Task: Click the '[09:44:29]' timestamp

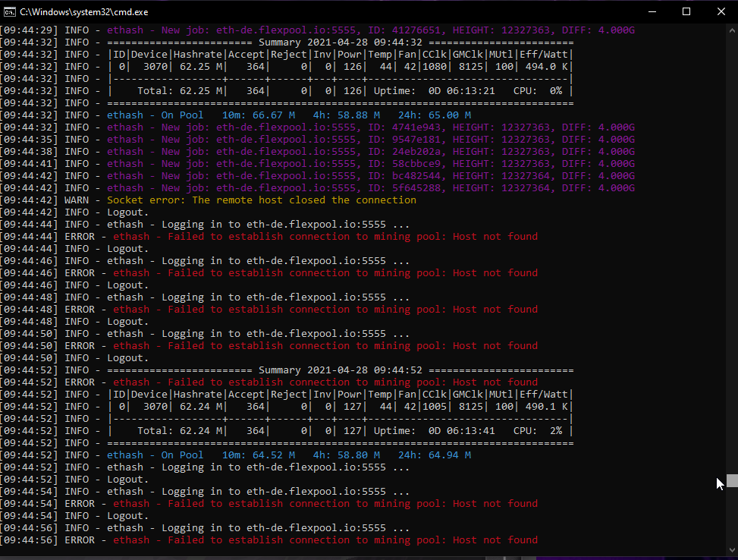Action: pyautogui.click(x=29, y=30)
